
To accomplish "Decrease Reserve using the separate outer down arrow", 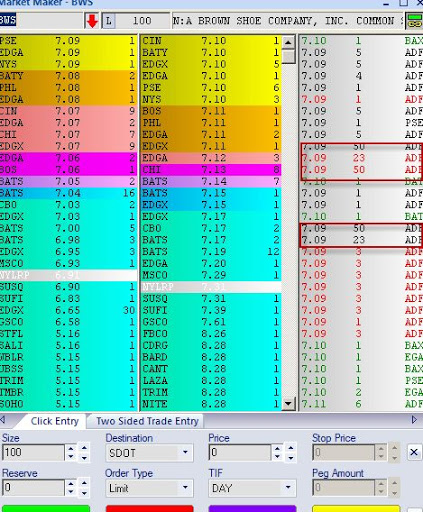I will [84, 493].
